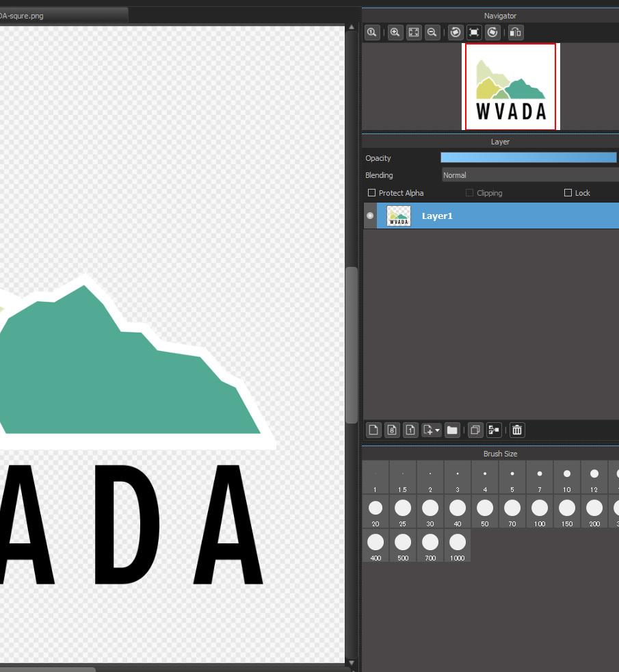Click the zoom out magnifier icon
Screen dimensions: 619x672
click(x=432, y=33)
